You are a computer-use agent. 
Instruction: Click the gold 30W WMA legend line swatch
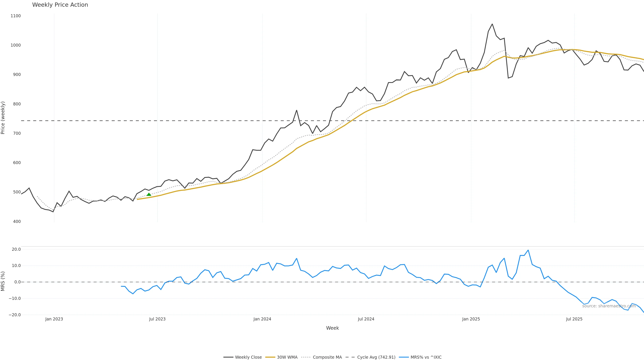pyautogui.click(x=270, y=357)
